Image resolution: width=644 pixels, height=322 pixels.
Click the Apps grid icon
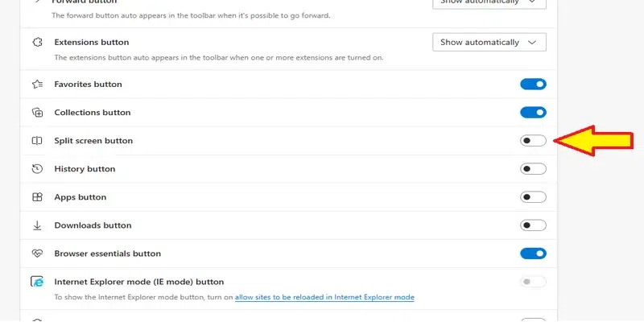[36, 197]
